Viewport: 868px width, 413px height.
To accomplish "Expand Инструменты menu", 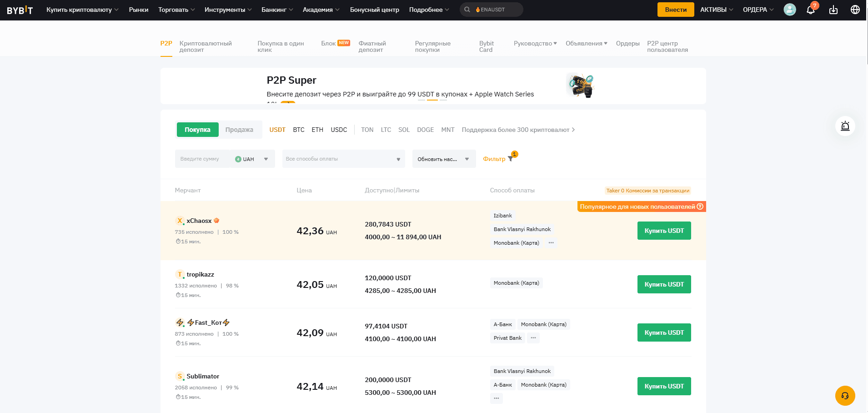I will [x=228, y=10].
